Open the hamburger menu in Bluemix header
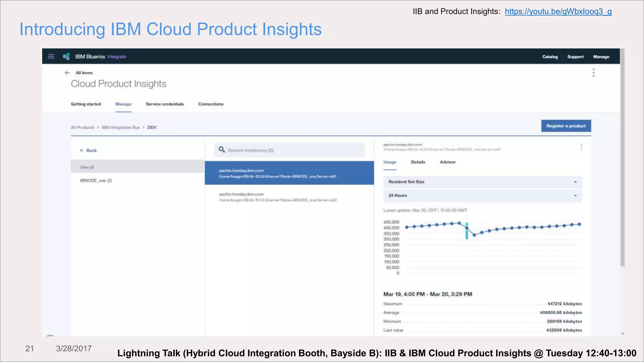The width and height of the screenshot is (644, 362). (51, 57)
